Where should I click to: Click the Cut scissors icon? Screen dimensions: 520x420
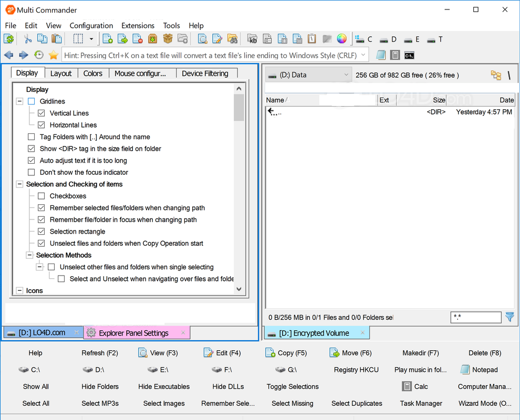click(27, 39)
